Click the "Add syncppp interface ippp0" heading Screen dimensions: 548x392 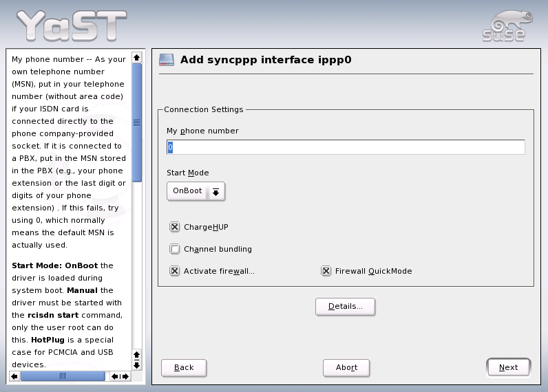(x=266, y=60)
